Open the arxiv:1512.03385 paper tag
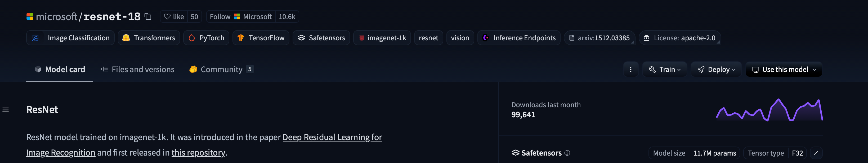The image size is (868, 163). 599,38
